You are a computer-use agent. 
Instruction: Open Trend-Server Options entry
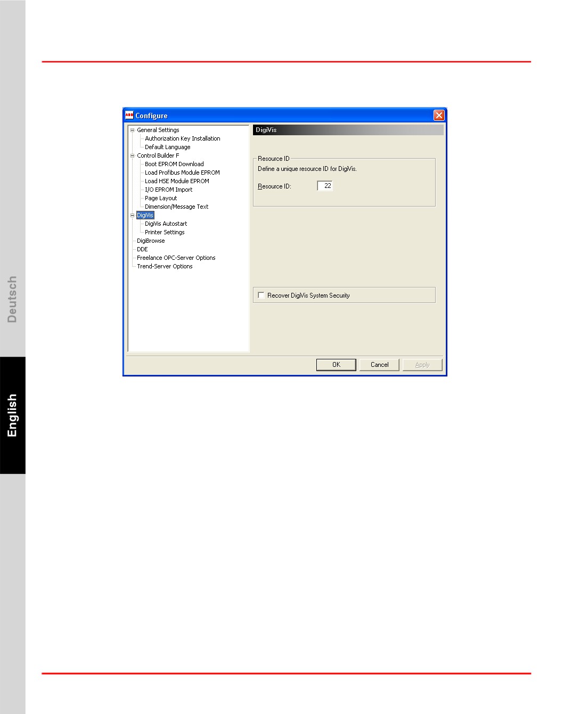click(165, 266)
